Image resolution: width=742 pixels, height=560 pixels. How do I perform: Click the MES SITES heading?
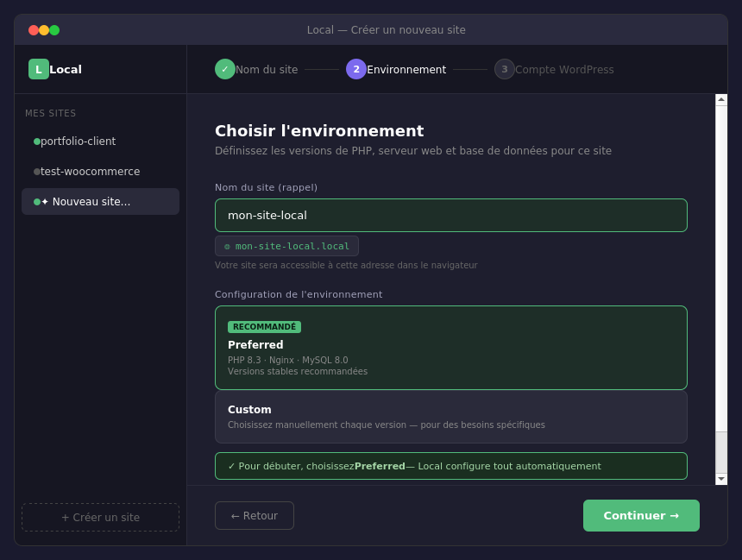(x=51, y=113)
